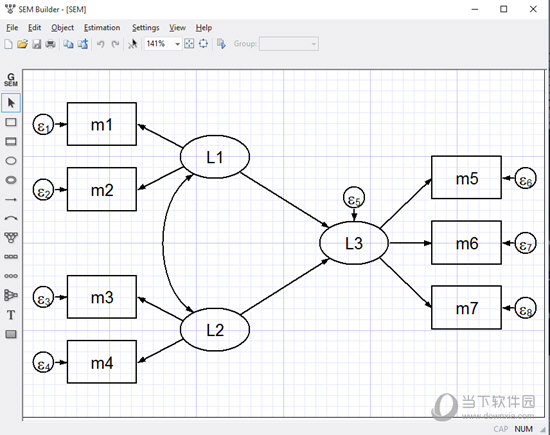Click the Undo toolbar button
Image resolution: width=550 pixels, height=435 pixels.
coord(101,44)
